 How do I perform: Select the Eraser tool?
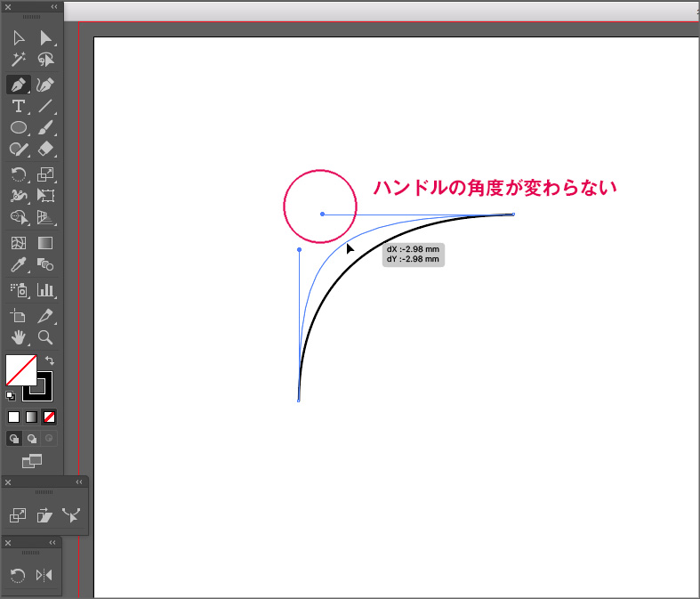45,149
